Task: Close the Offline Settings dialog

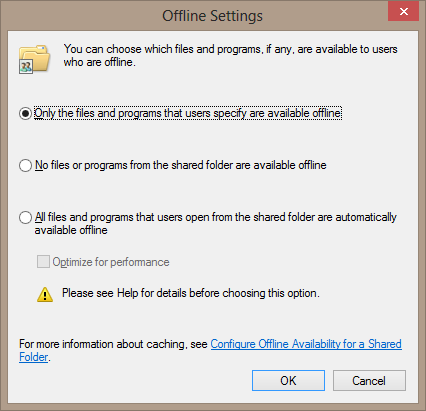Action: pos(403,12)
